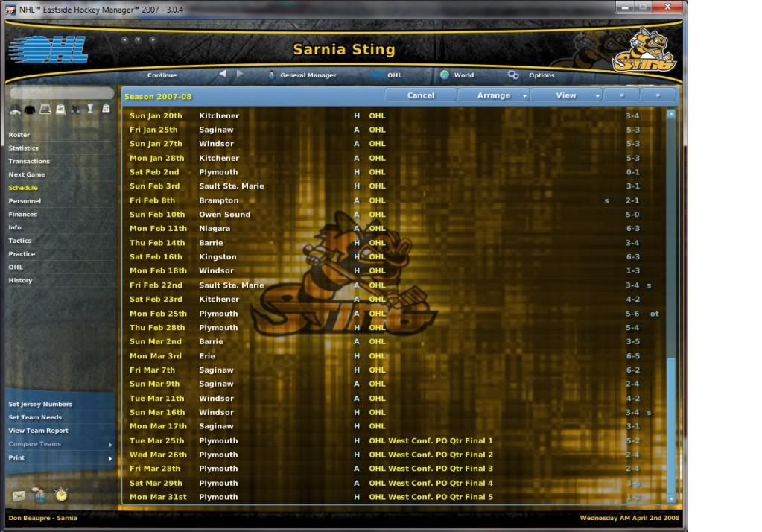Click the binoculars scouting icon in the sidebar

pyautogui.click(x=75, y=110)
